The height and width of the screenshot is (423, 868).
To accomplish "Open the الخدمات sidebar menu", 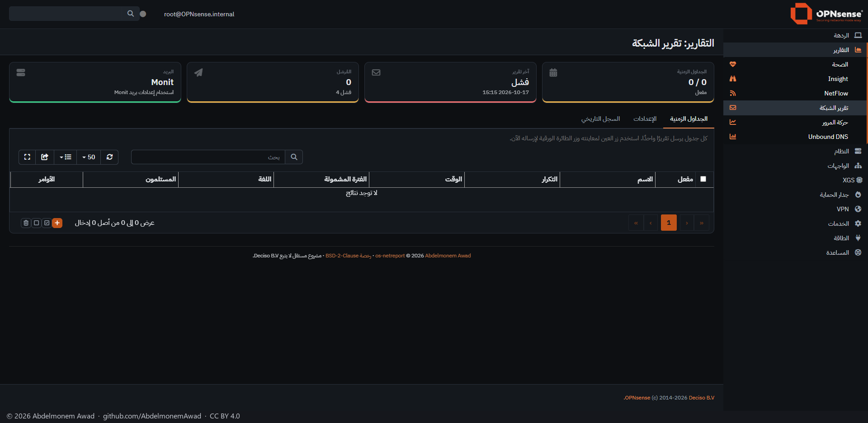I will pos(795,223).
